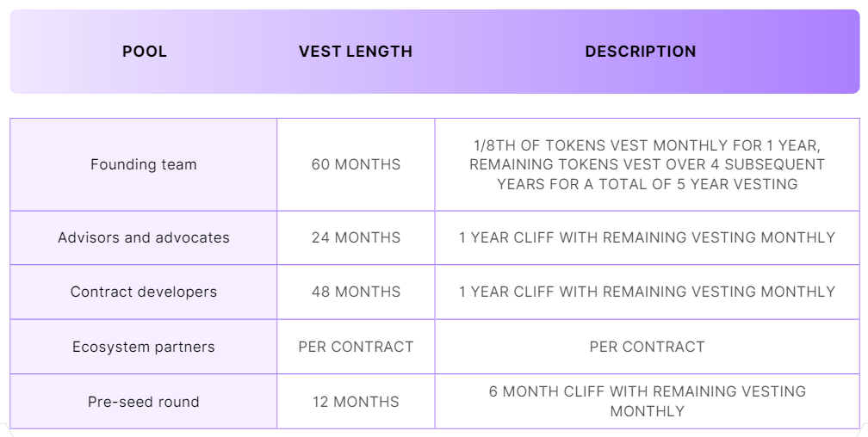Click the DESCRIPTION column header

coord(641,52)
